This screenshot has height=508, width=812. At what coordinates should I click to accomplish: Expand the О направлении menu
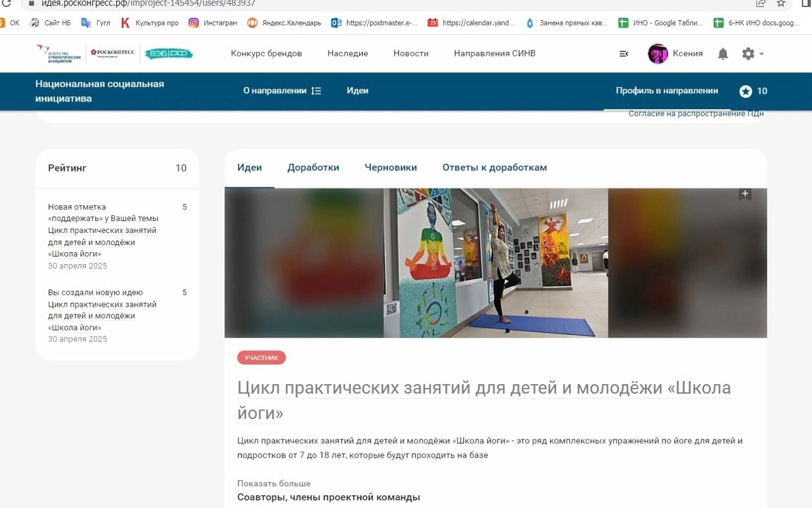coord(282,91)
